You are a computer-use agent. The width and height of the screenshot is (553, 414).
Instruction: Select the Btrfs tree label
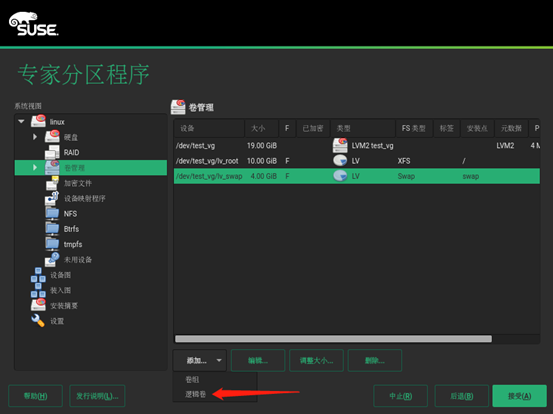pos(71,229)
